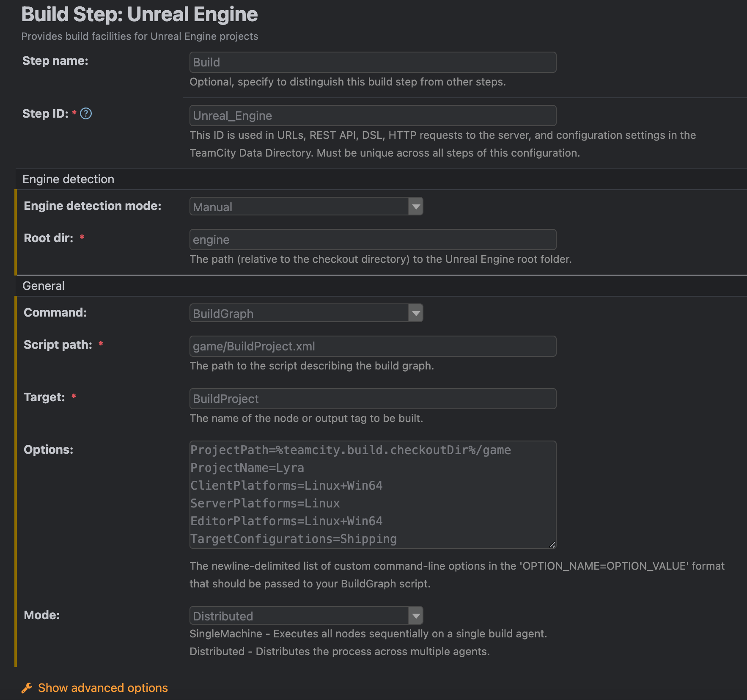Focus the Step name input field
747x700 pixels.
tap(373, 62)
